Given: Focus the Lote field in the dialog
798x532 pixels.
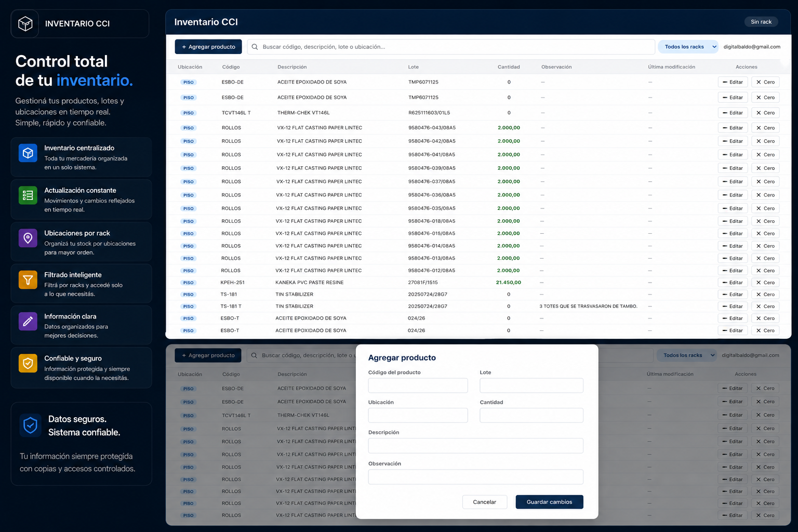Looking at the screenshot, I should [531, 385].
